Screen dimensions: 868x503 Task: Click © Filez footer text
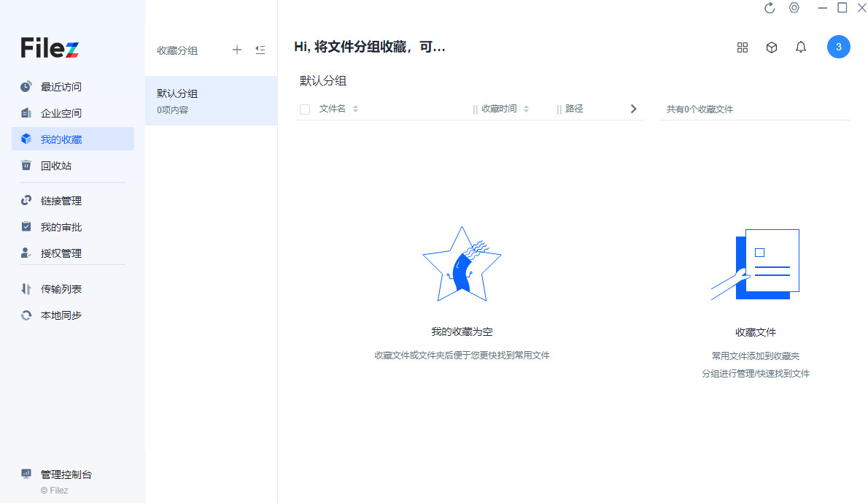pos(54,491)
